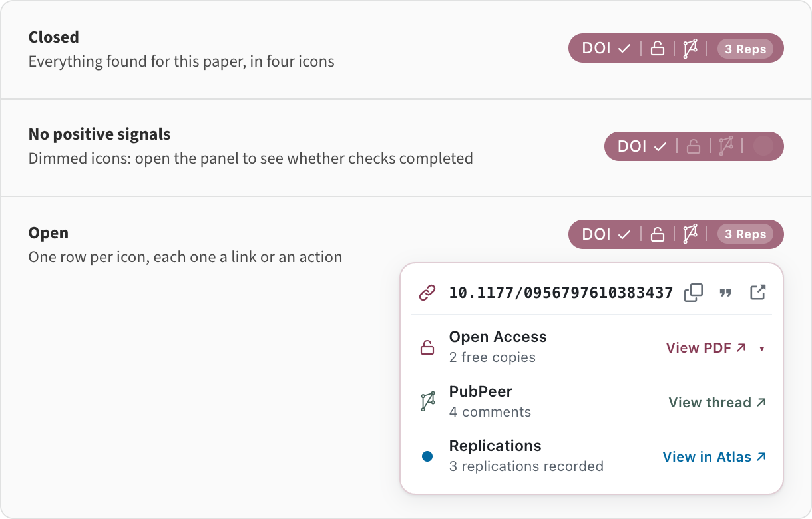Viewport: 812px width, 519px height.
Task: Click the 3 Reps pill in Closed row
Action: pos(745,49)
